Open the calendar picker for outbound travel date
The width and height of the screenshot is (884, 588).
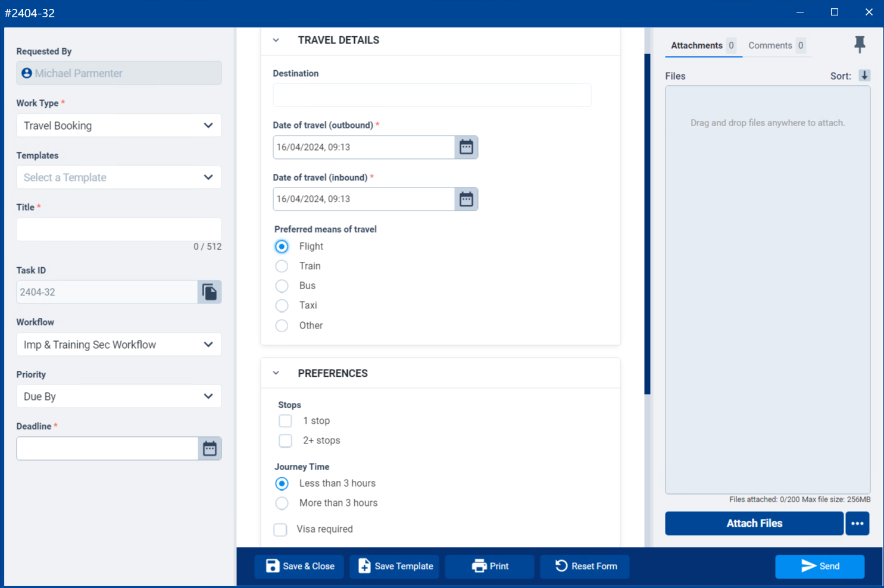pyautogui.click(x=466, y=147)
